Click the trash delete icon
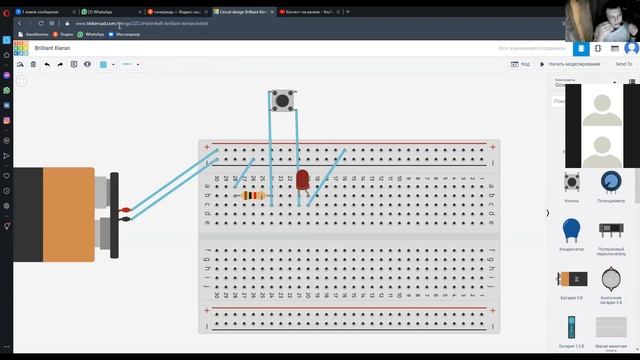The image size is (640, 360). [33, 64]
